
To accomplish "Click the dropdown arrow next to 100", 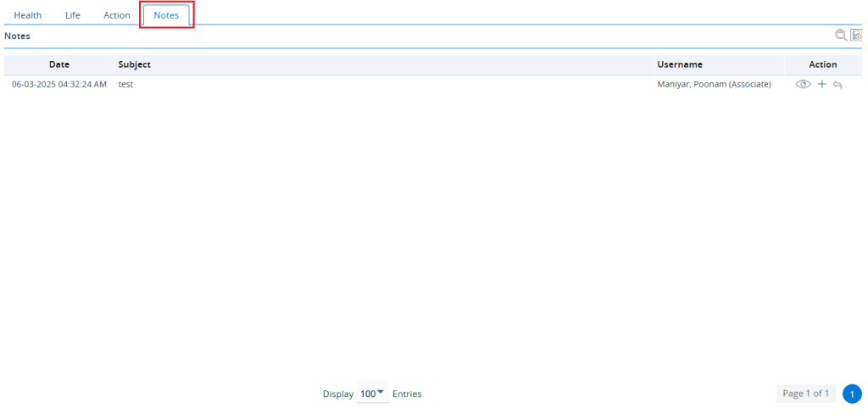I will tap(381, 393).
